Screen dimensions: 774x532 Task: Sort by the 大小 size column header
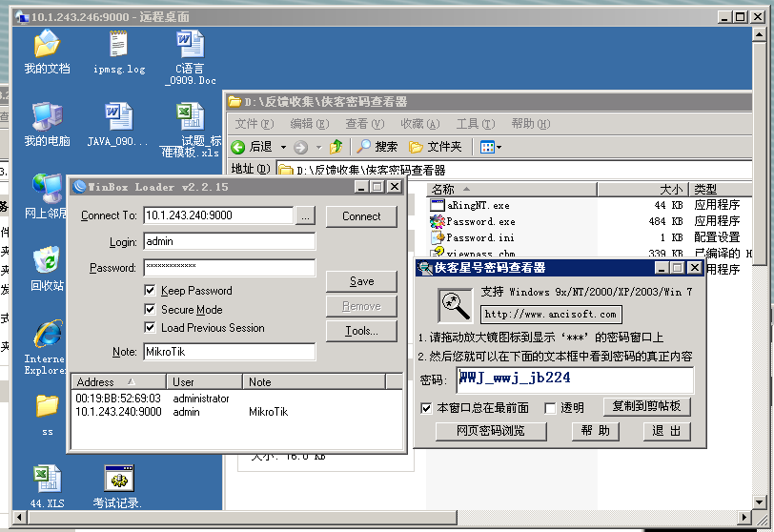click(x=642, y=189)
